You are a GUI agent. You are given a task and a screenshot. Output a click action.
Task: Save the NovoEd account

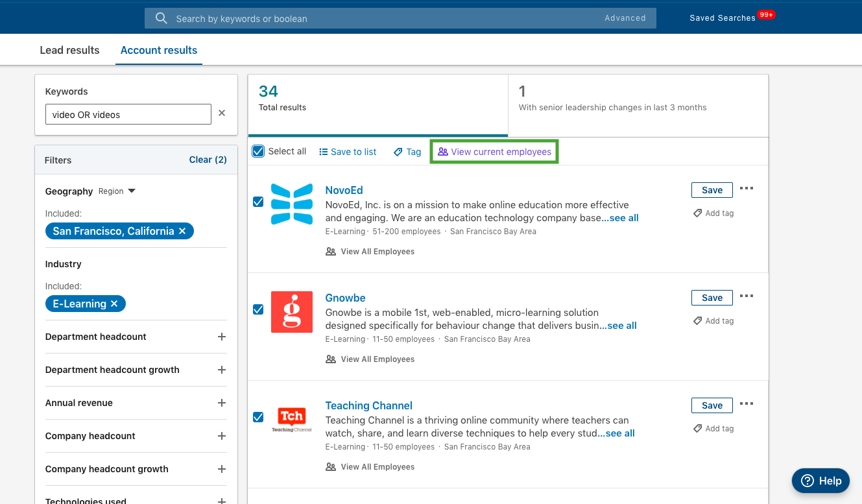tap(712, 190)
